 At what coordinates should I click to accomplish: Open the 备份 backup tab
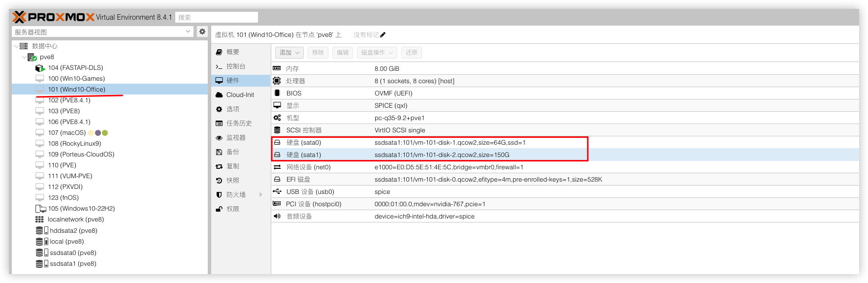point(241,152)
